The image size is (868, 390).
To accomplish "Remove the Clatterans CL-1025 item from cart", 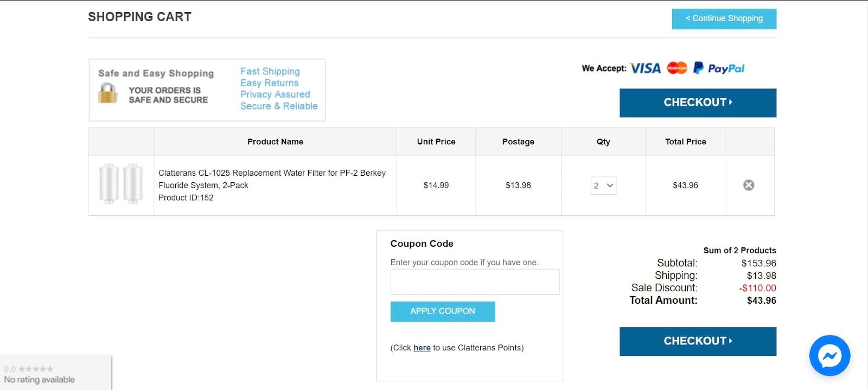I will point(749,186).
